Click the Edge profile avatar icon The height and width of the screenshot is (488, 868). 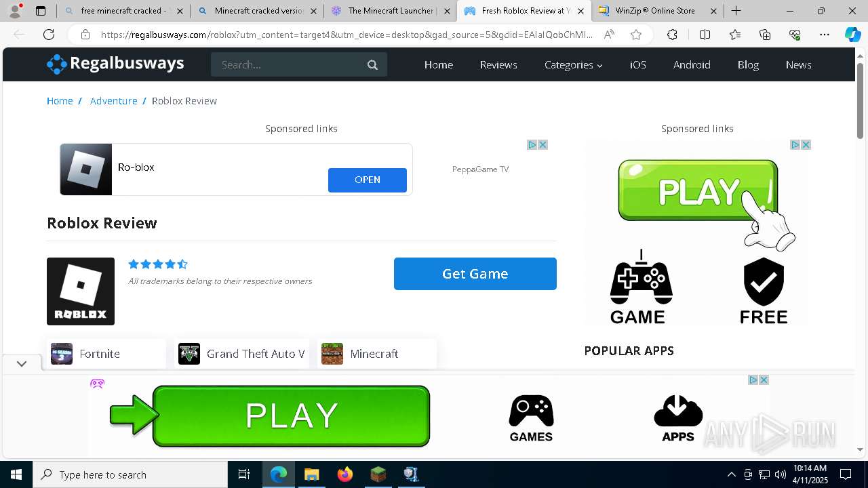coord(15,11)
